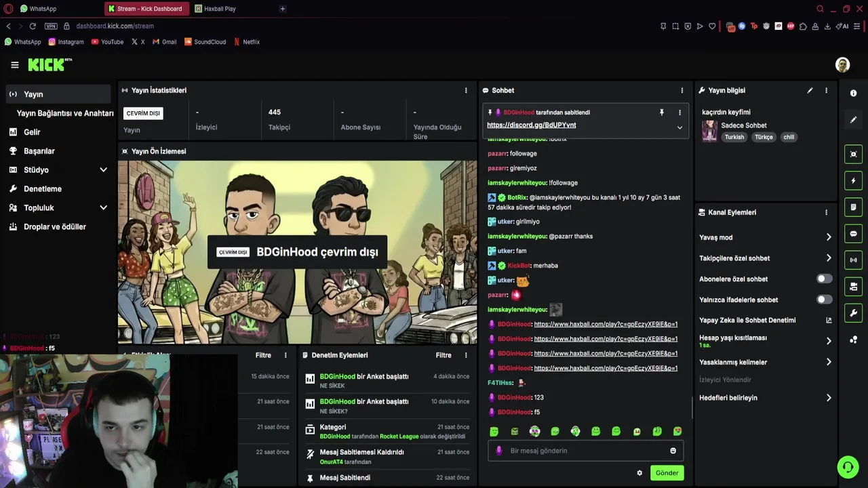This screenshot has height=488, width=868.
Task: Open Denetleme in the sidebar
Action: coord(57,189)
